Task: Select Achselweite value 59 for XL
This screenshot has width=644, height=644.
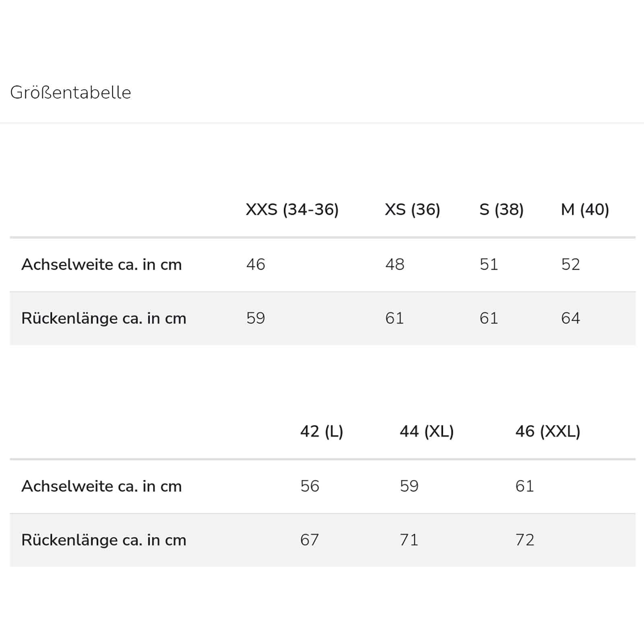Action: (x=409, y=486)
